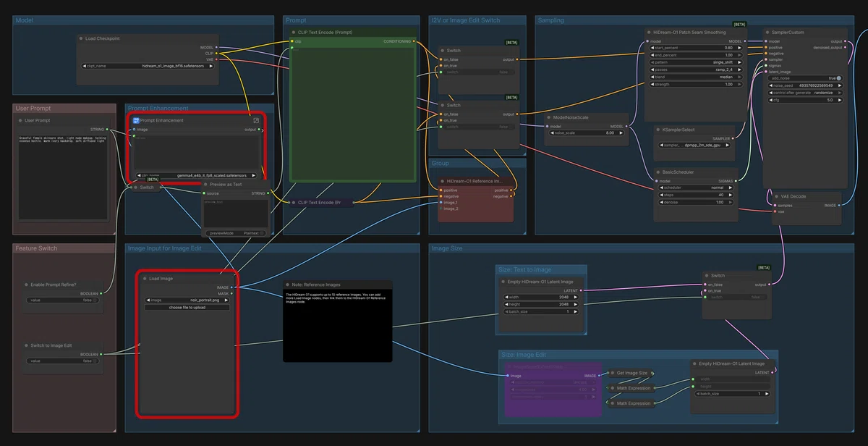Click the SIGMAS output socket on BasicScheduler
This screenshot has width=868, height=446.
[x=735, y=181]
